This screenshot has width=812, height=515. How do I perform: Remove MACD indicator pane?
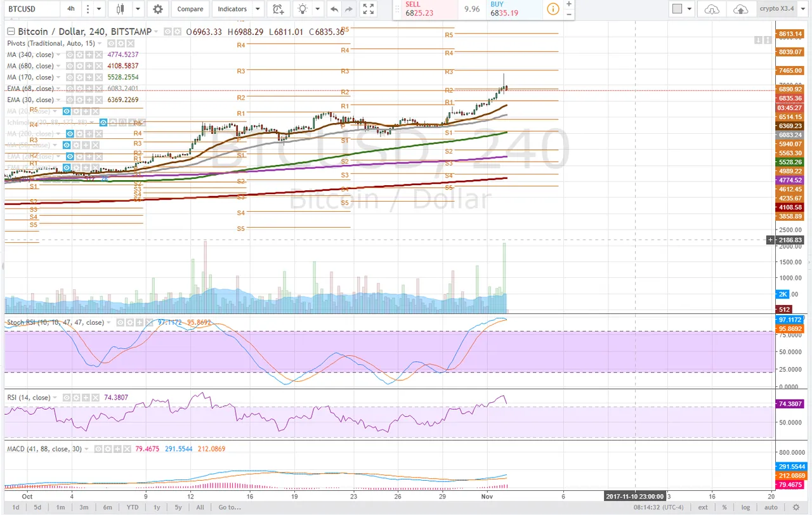(x=127, y=449)
